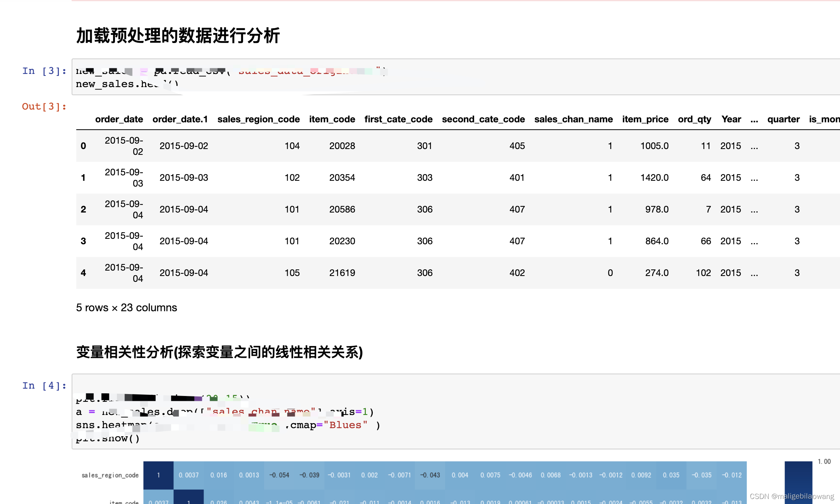Click the quarter column header
Image resolution: width=840 pixels, height=504 pixels.
783,119
